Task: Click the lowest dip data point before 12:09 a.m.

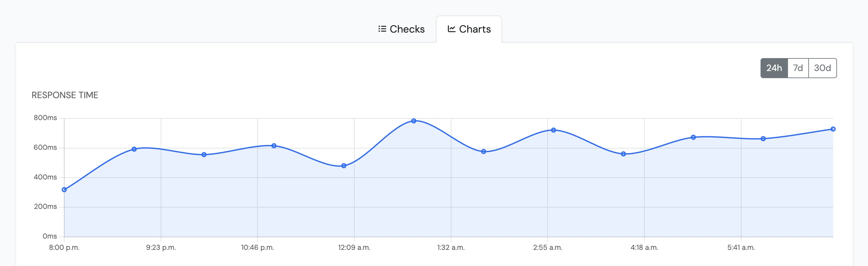Action: coord(344,166)
